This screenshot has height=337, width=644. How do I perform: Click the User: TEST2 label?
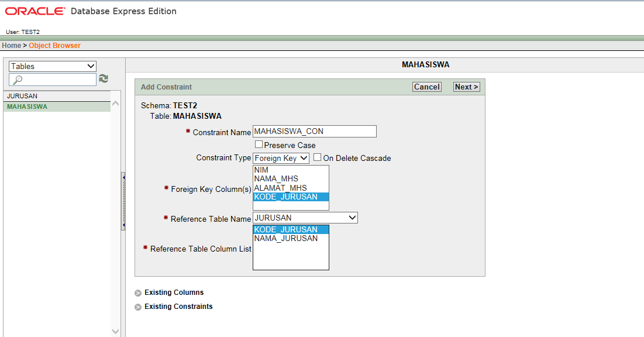click(23, 32)
